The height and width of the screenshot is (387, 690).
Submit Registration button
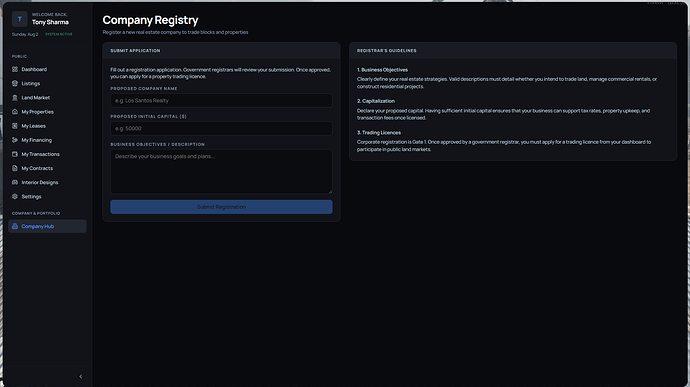click(221, 207)
